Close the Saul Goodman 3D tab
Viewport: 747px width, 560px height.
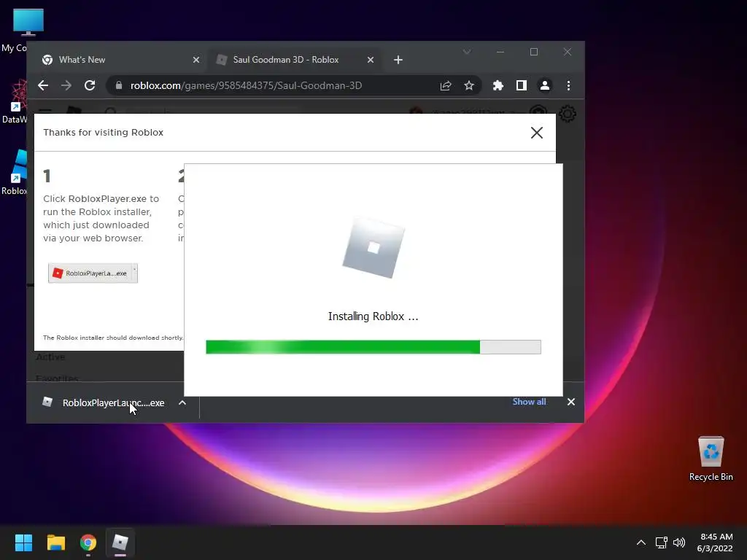370,60
